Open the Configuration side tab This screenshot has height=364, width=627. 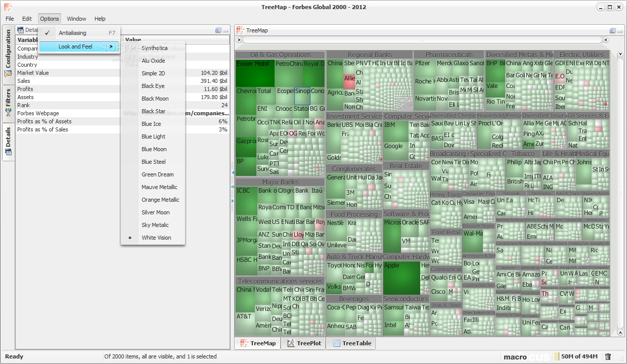[x=8, y=55]
